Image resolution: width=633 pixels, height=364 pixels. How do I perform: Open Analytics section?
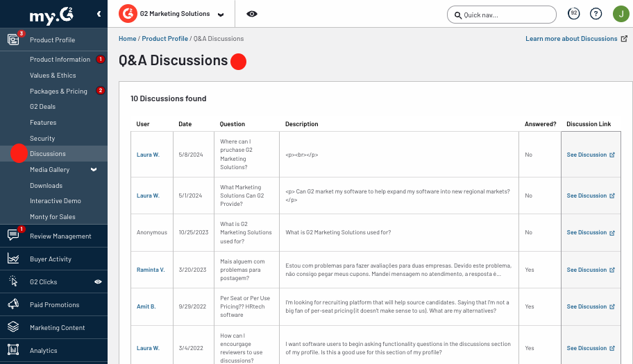(x=43, y=351)
